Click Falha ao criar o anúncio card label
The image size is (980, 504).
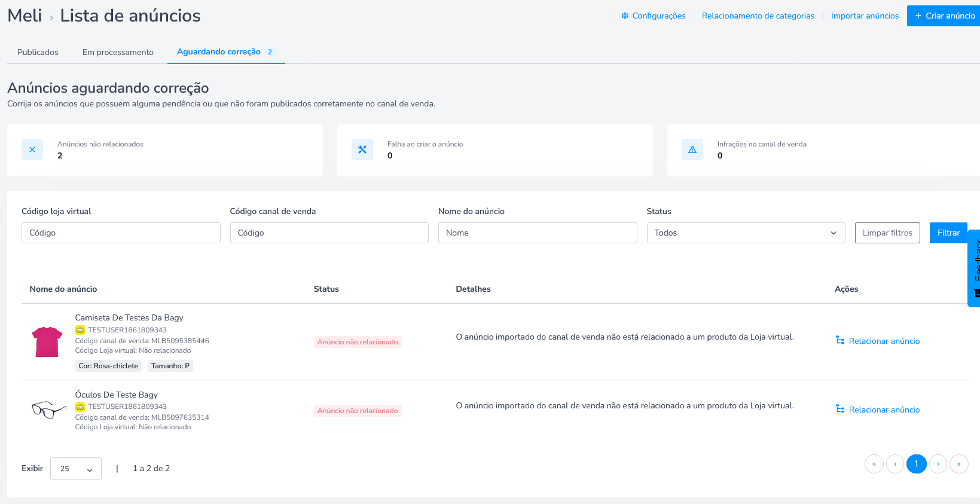(x=425, y=144)
